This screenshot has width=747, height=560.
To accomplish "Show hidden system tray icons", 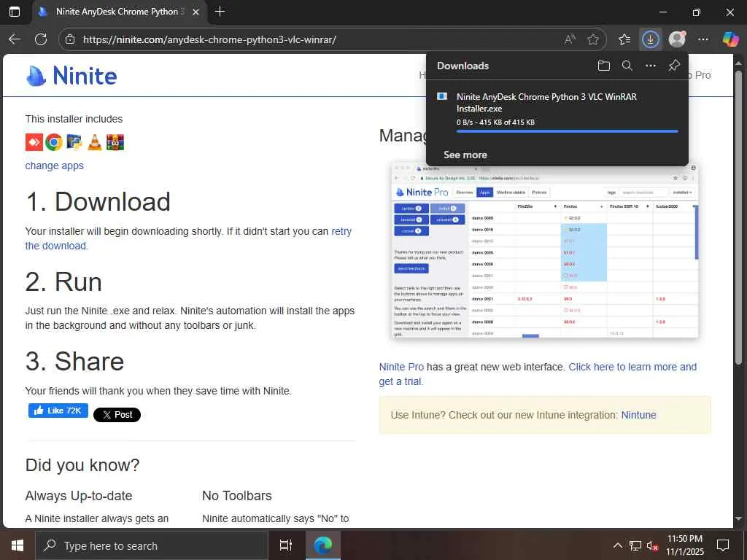I will [617, 545].
